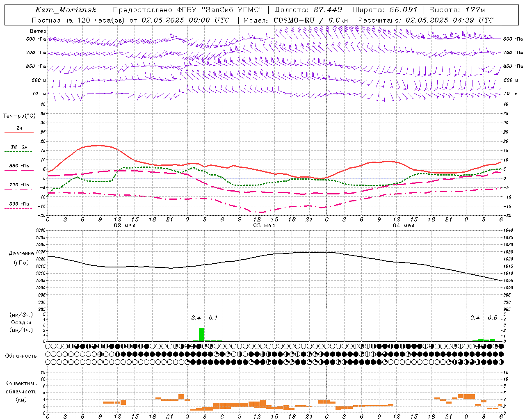Click the tallest green precipitation bar

tap(201, 334)
